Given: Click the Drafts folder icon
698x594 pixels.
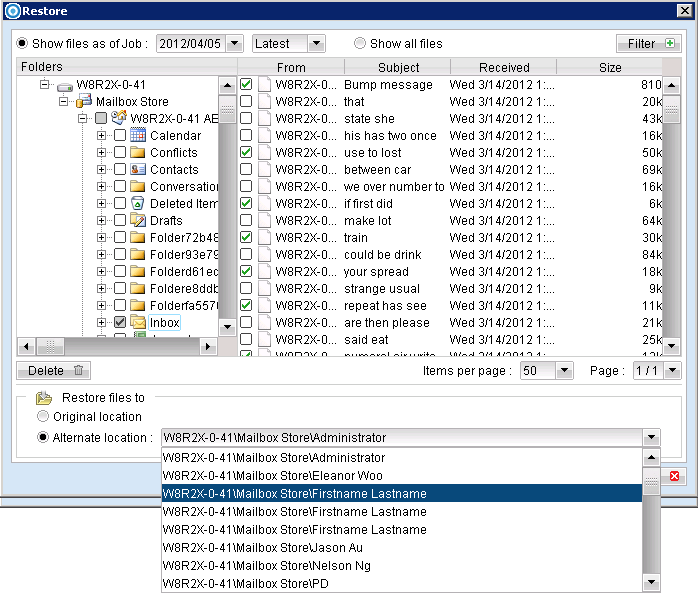Looking at the screenshot, I should [138, 221].
